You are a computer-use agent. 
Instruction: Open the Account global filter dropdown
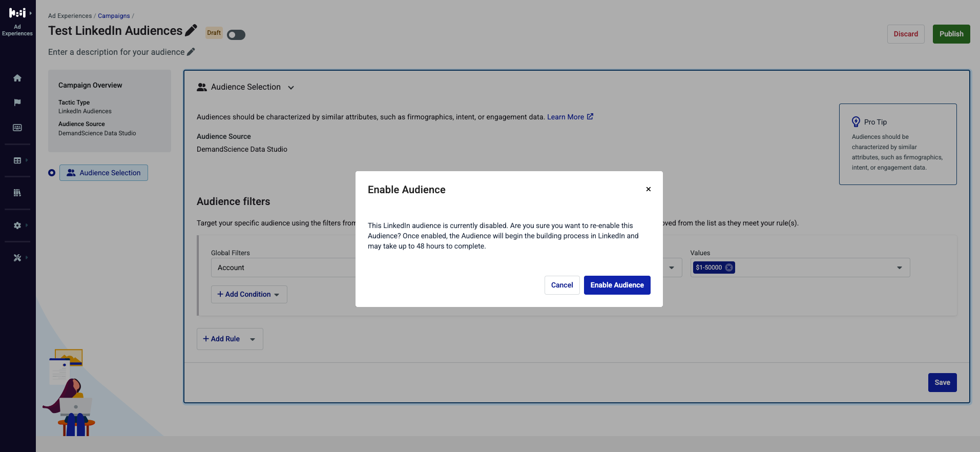click(x=283, y=268)
